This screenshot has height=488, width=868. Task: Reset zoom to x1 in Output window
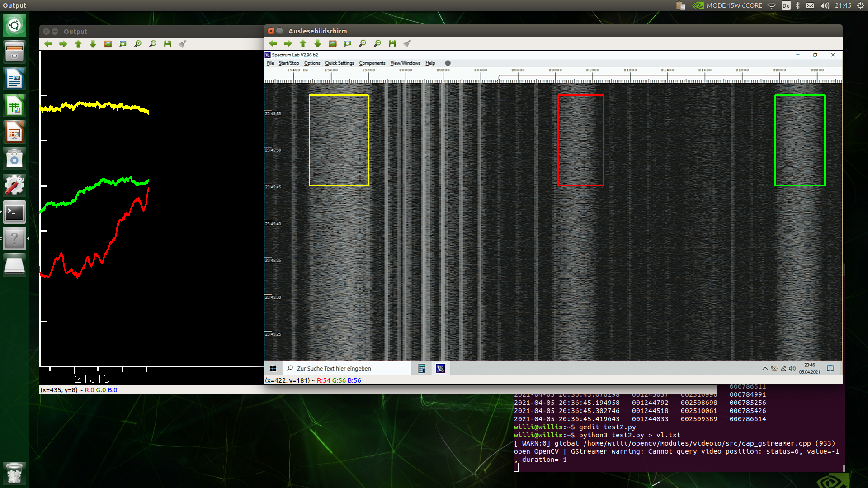(x=108, y=44)
